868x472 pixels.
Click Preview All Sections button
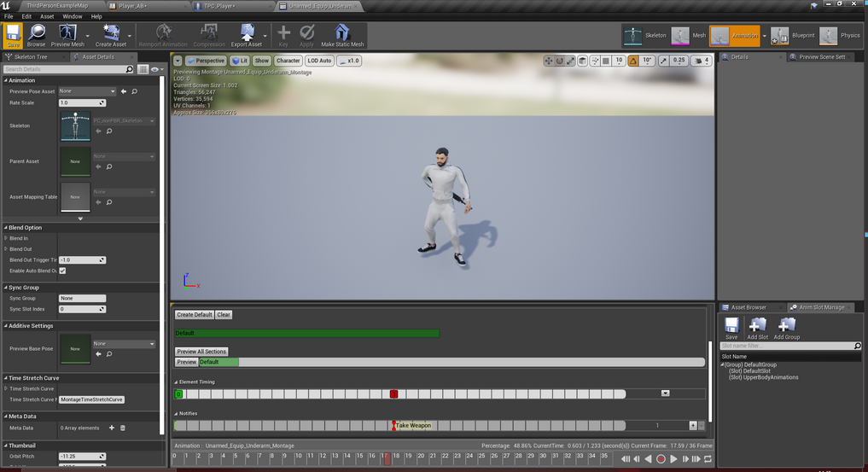tap(201, 352)
